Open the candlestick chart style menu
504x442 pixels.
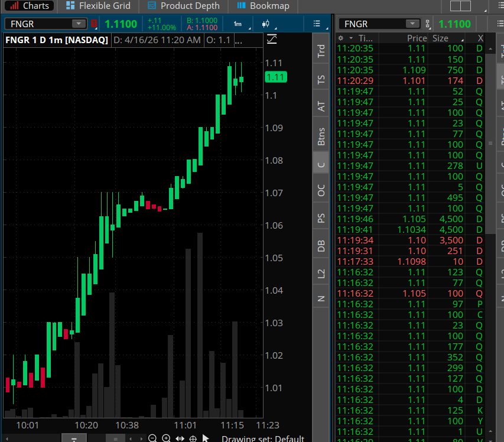pos(265,24)
